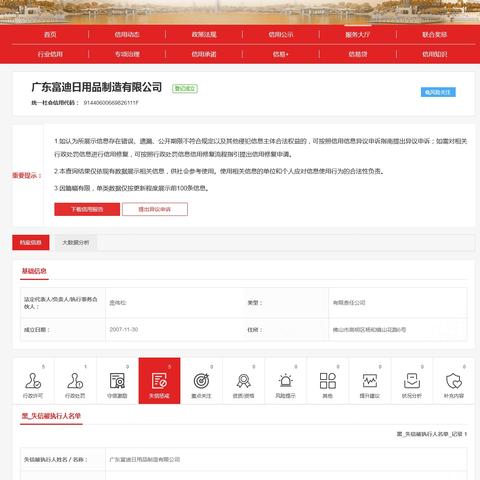Screen dimensions: 480x480
Task: Click the 重要提示 label
Action: [27, 175]
